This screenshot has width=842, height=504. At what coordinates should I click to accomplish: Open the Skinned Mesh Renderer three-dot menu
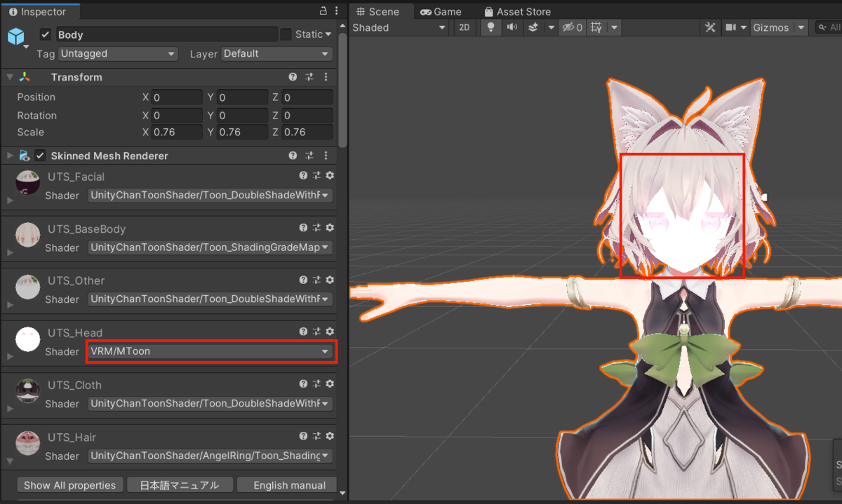pyautogui.click(x=326, y=156)
